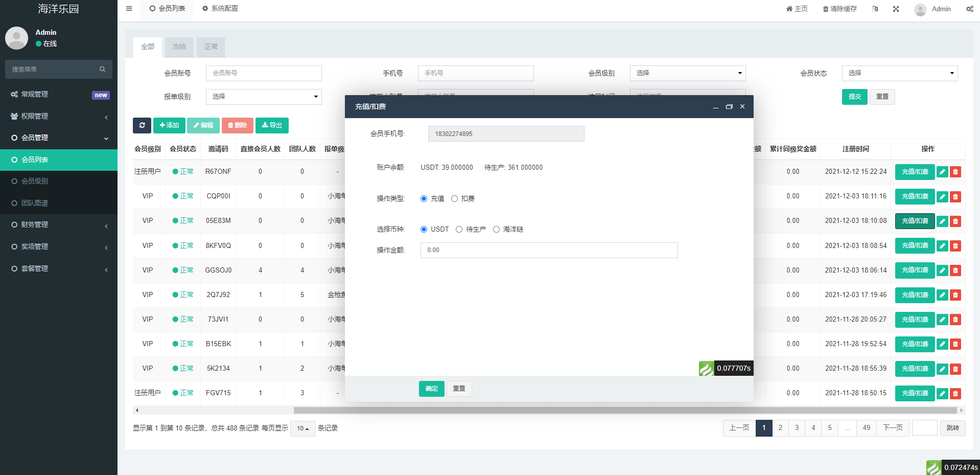Open the 报单级别 select box
Screen dimensions: 980x475
click(263, 97)
